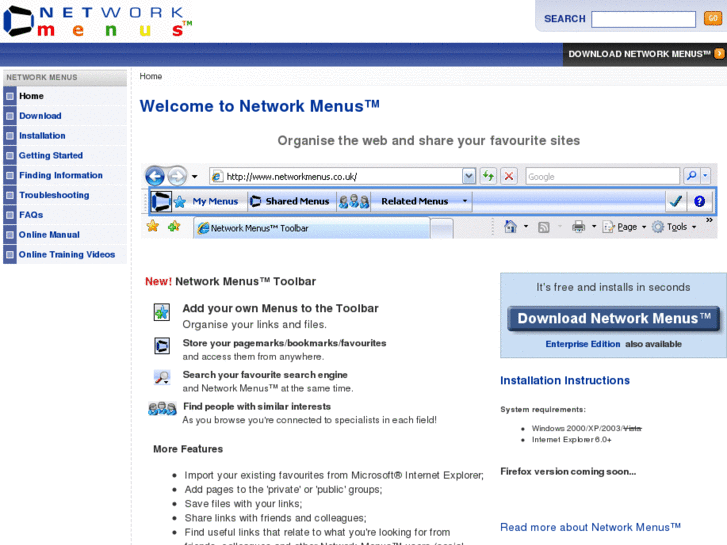Open the Home sidebar item

[32, 96]
